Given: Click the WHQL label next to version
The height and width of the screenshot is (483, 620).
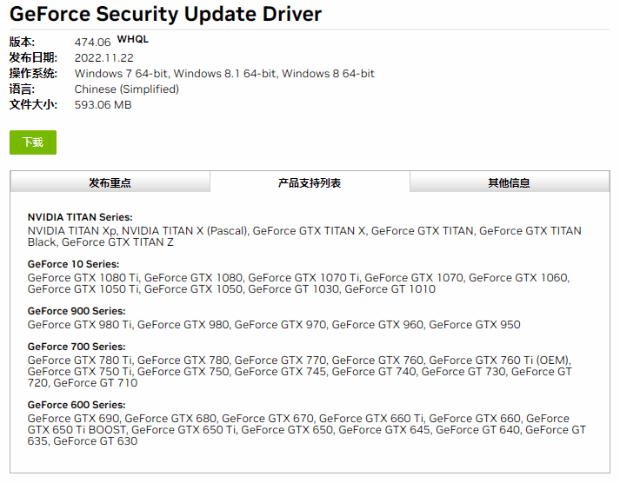Looking at the screenshot, I should (x=132, y=39).
